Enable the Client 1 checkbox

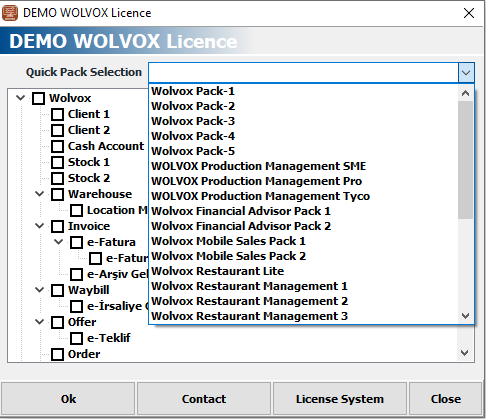click(x=57, y=114)
